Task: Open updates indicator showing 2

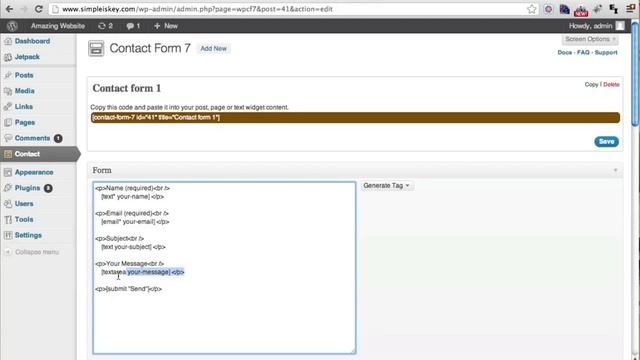Action: (x=105, y=26)
